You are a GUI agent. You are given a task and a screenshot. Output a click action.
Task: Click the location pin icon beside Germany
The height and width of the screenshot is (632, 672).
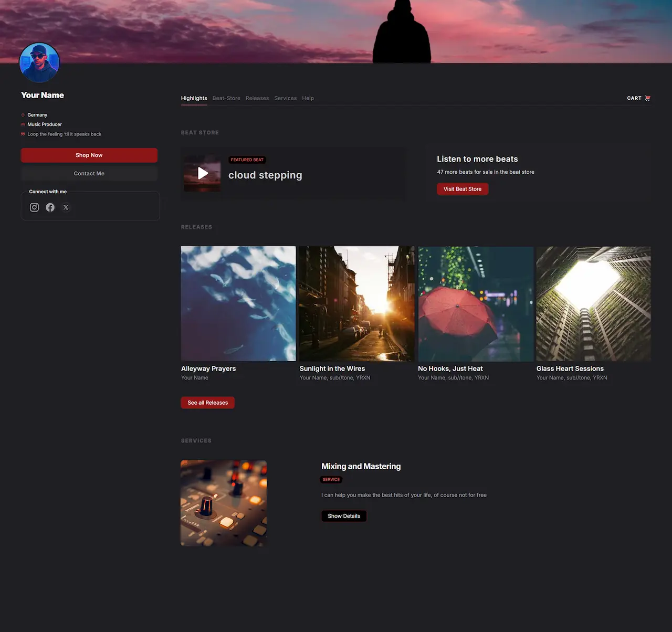(23, 114)
